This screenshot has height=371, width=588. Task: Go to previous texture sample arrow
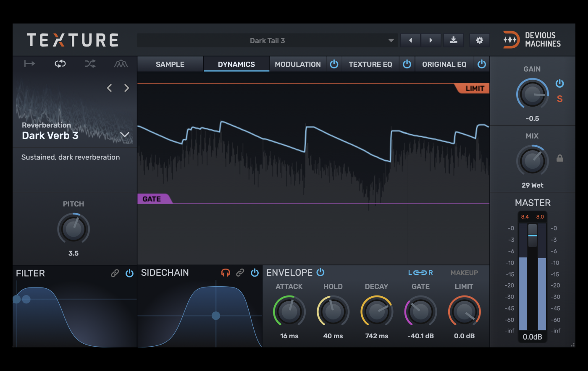(x=110, y=88)
